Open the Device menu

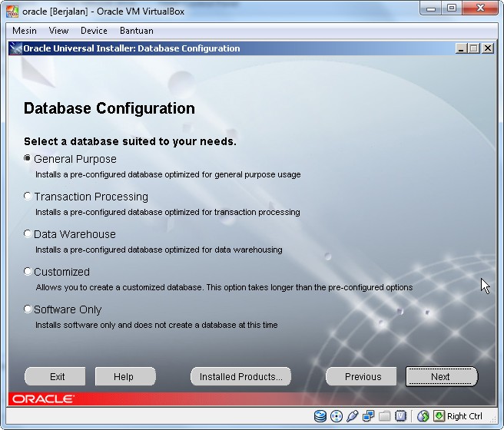point(94,31)
